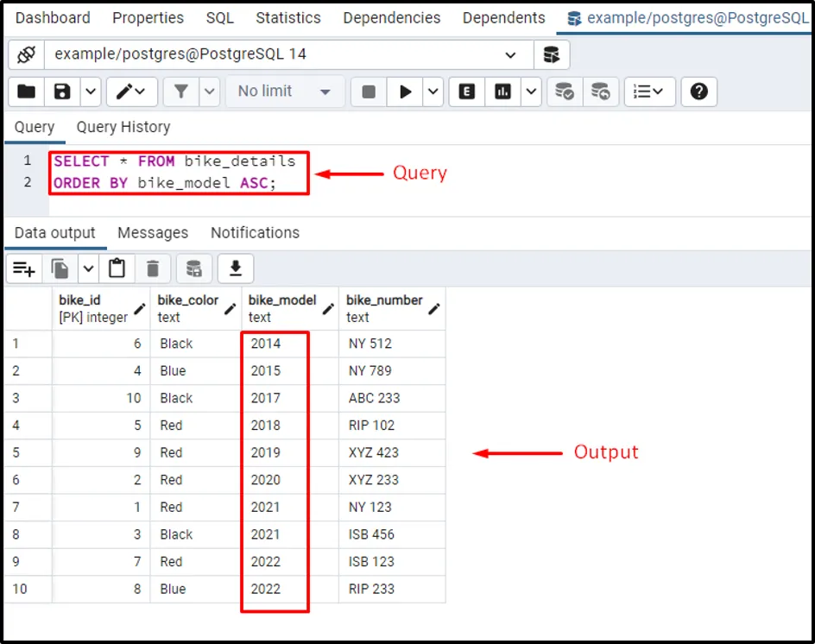Open the dropdown arrow beside the Execute button
Viewport: 815px width, 644px height.
(433, 92)
